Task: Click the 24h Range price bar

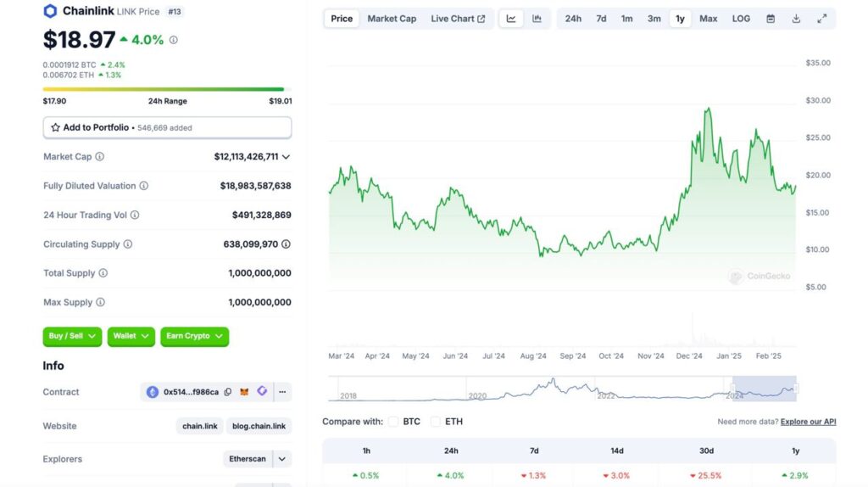Action: coord(167,88)
